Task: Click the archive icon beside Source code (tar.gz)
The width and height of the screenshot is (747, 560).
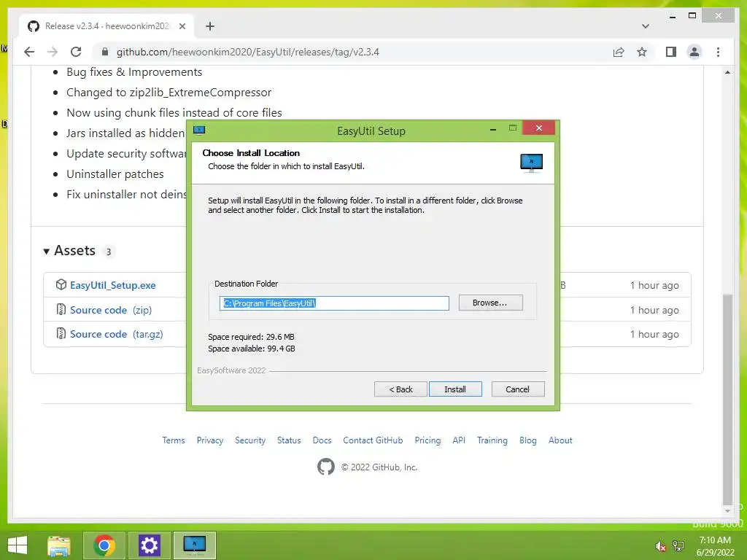Action: click(x=61, y=334)
